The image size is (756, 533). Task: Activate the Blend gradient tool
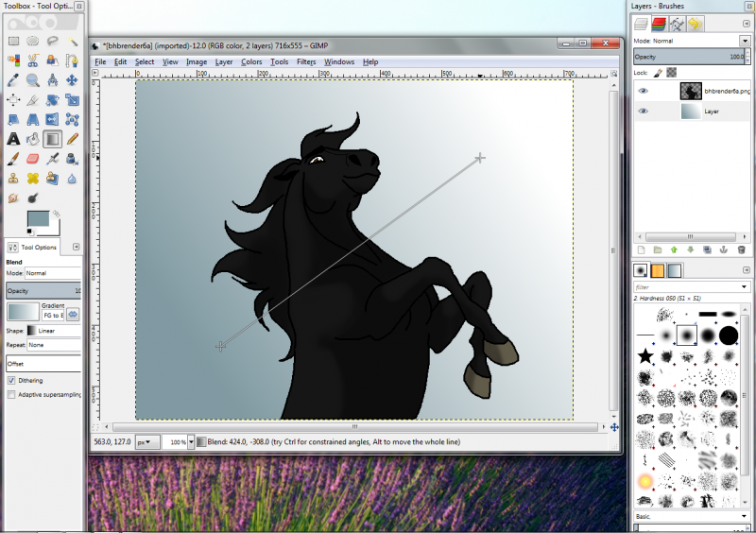pos(53,139)
